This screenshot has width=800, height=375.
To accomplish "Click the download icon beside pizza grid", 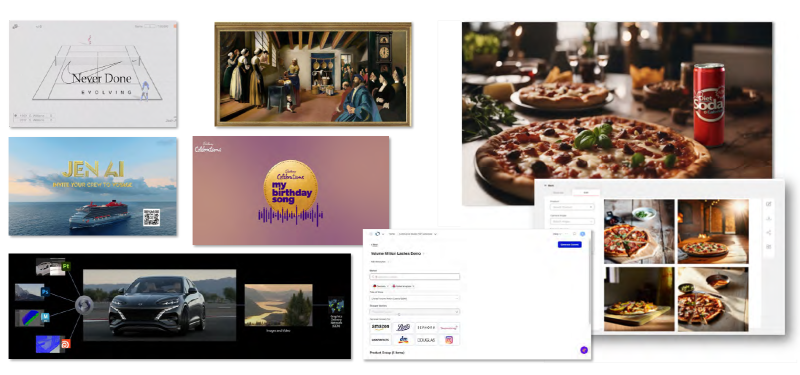I will [768, 218].
